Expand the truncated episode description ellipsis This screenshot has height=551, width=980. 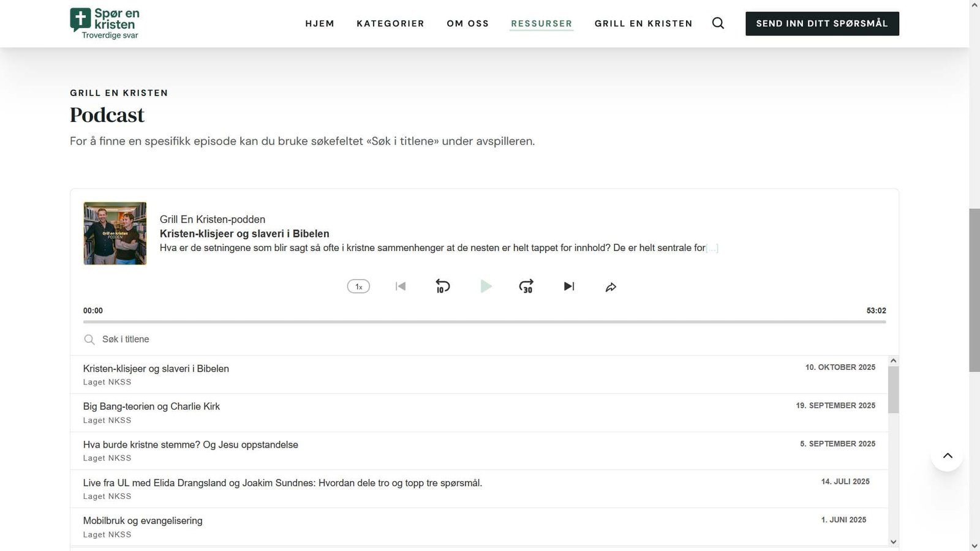point(712,248)
